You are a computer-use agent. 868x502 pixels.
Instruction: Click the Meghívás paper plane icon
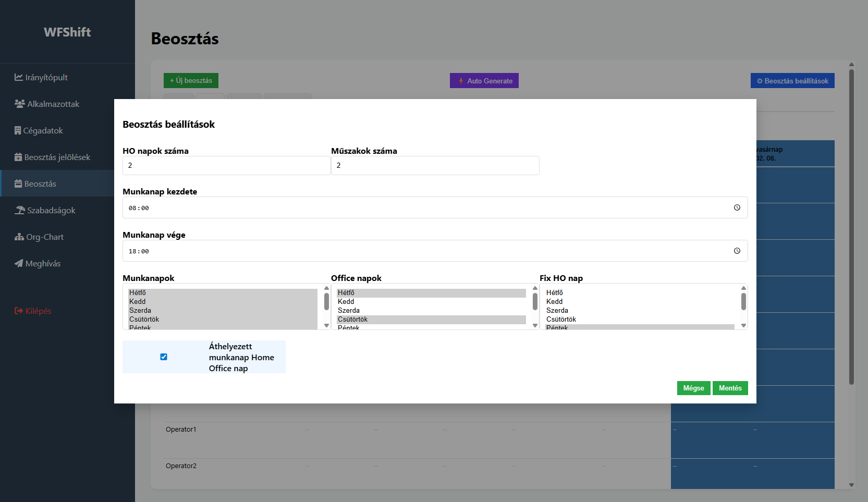19,263
